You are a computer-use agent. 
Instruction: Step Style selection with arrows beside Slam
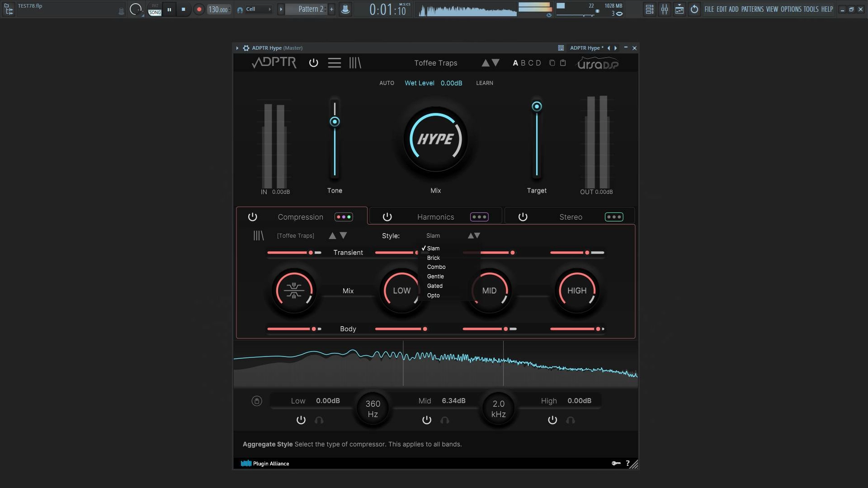[x=474, y=235]
